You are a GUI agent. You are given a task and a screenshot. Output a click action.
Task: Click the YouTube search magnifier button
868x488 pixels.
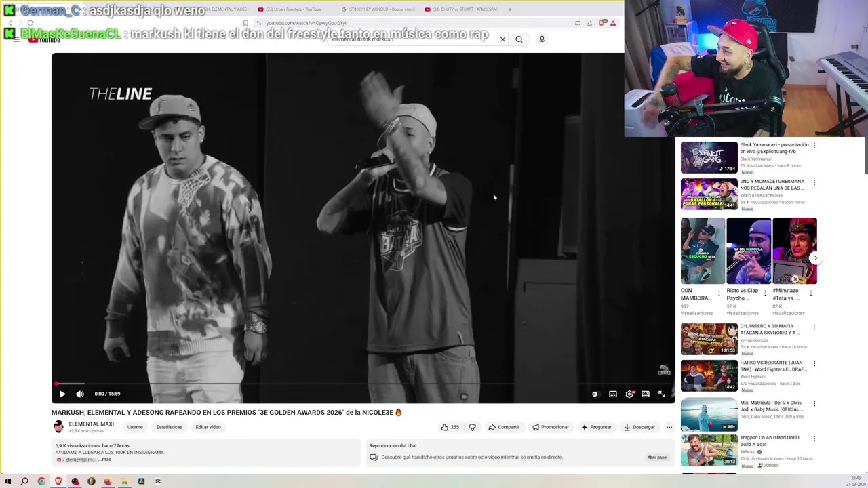point(519,39)
